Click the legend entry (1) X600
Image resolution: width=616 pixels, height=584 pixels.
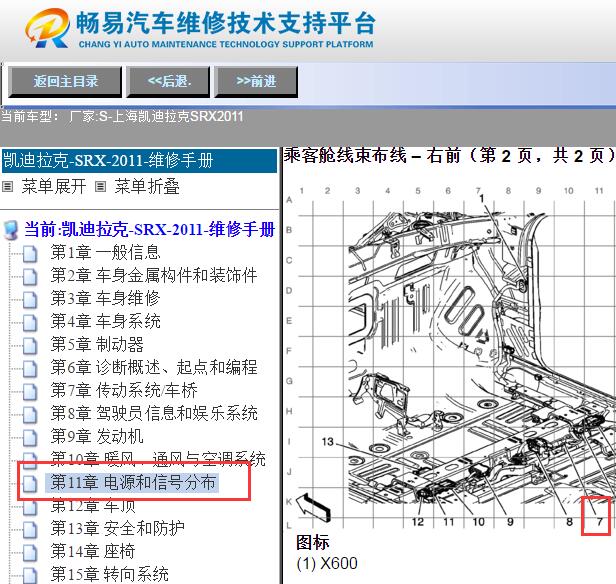(327, 564)
